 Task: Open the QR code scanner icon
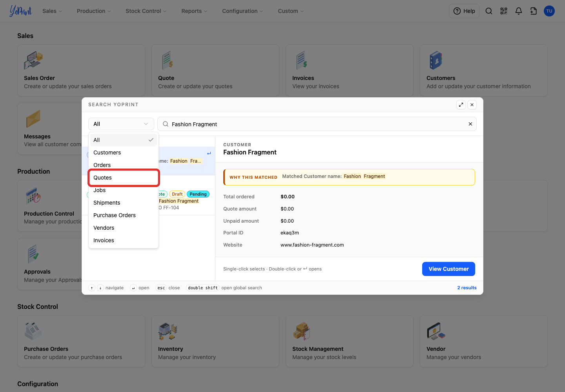(504, 11)
